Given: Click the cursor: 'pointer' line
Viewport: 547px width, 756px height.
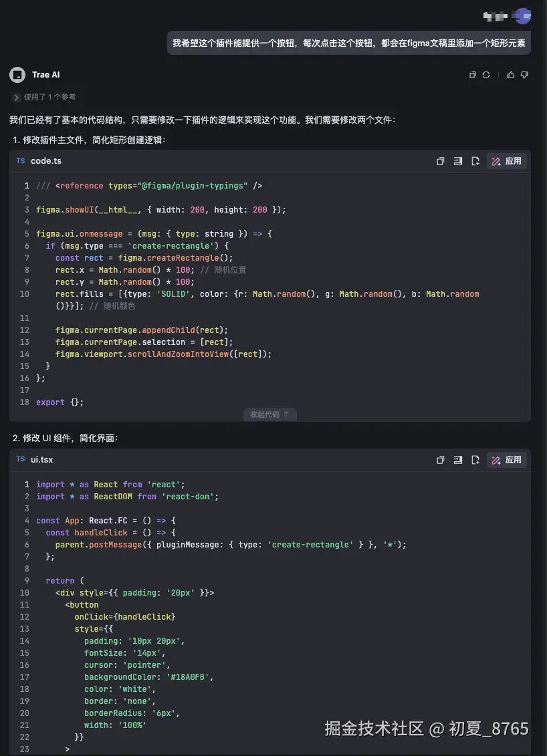Looking at the screenshot, I should (127, 665).
